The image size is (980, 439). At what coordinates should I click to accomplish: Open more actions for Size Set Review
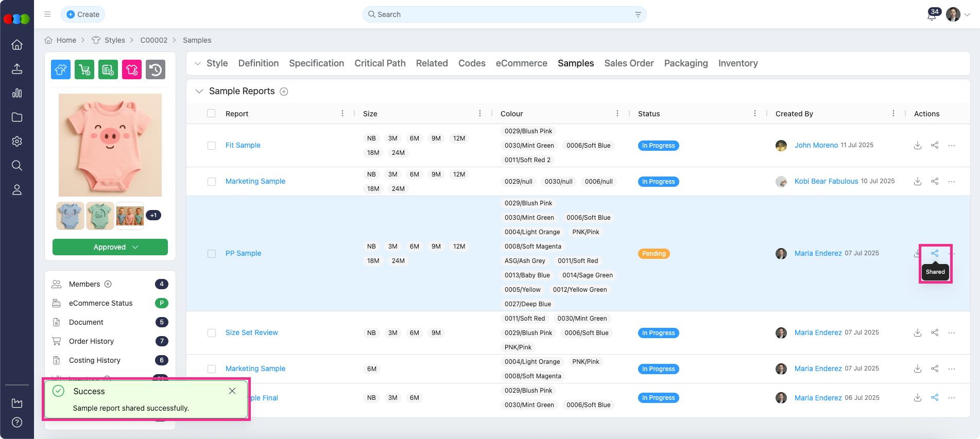pos(951,333)
